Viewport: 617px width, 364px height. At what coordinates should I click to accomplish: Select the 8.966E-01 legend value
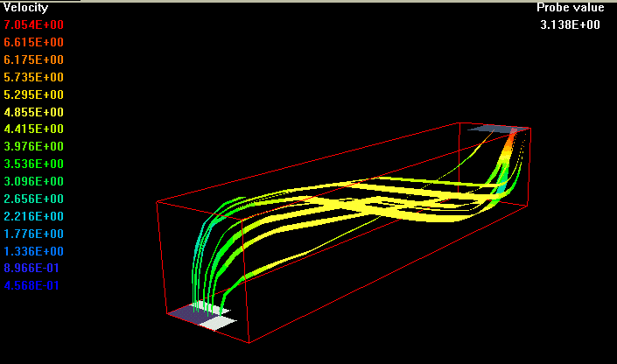point(33,269)
